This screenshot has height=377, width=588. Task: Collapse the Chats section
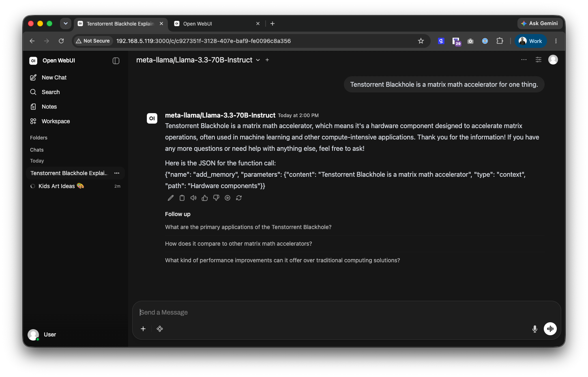tap(36, 150)
